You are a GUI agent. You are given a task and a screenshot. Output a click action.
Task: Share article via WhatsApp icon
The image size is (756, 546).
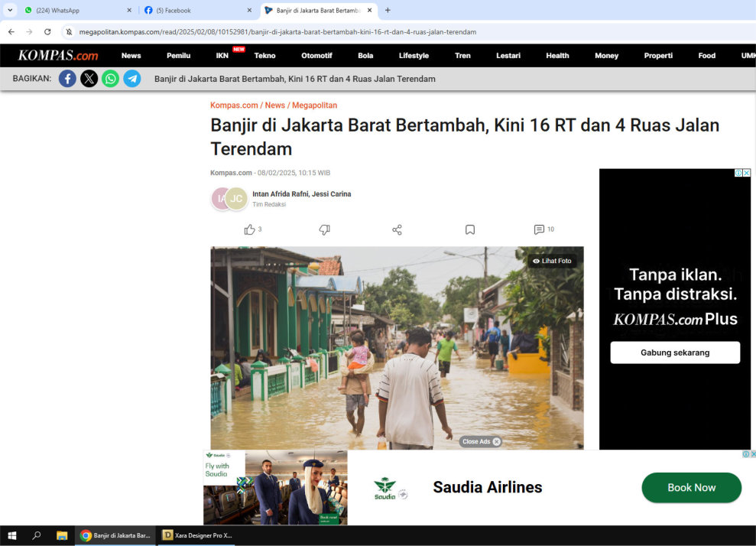[x=111, y=79]
